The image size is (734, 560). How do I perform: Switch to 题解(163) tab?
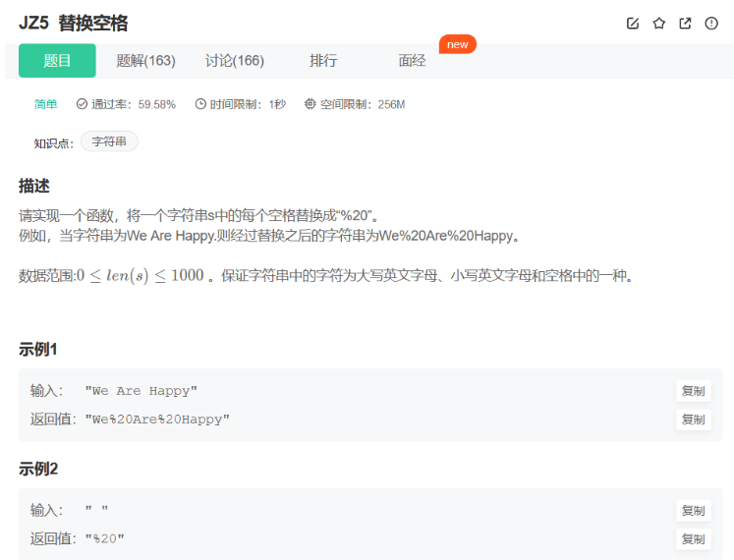[x=145, y=60]
